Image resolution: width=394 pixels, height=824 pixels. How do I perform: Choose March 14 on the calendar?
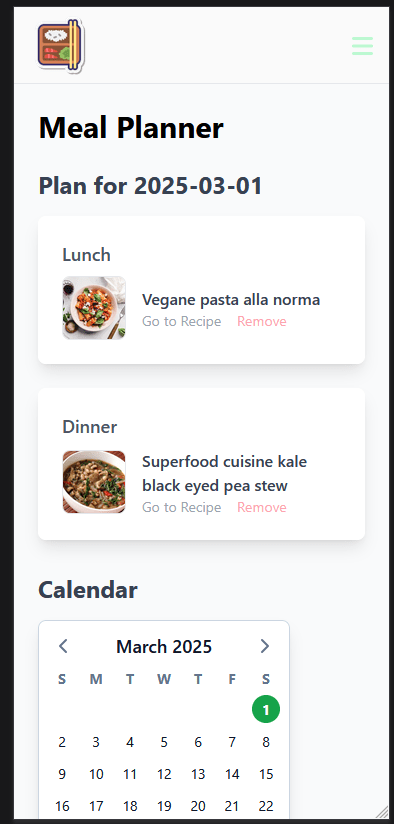point(232,774)
